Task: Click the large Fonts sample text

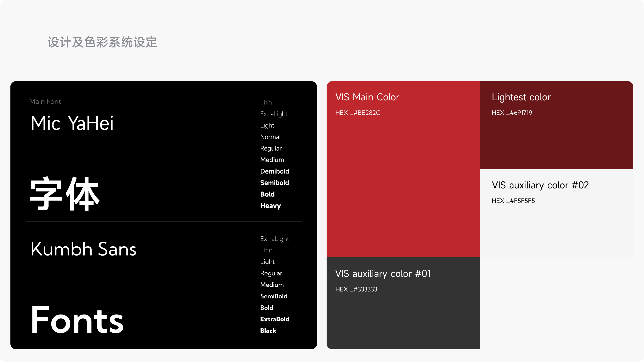Action: tap(77, 320)
